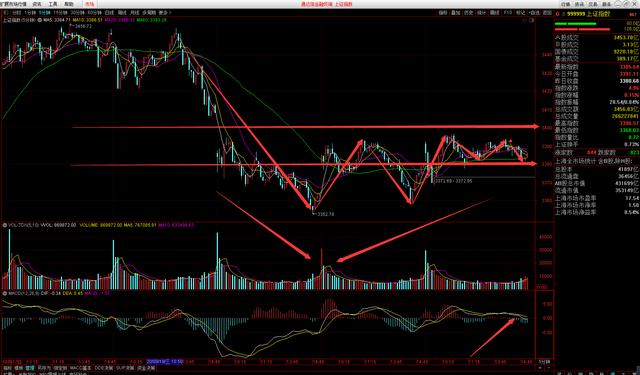Switch to the 日线 period tab
This screenshot has height=375, width=640.
[109, 13]
